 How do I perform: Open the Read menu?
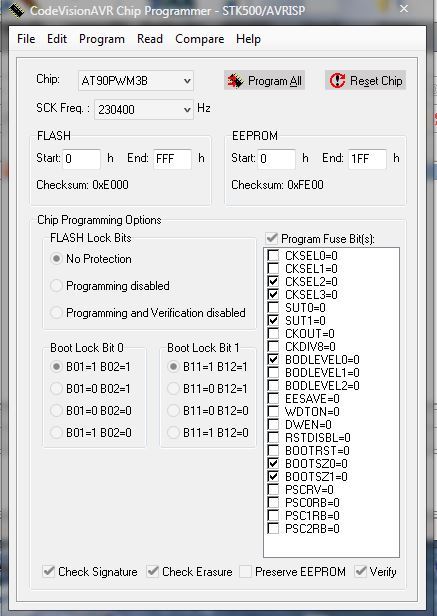pyautogui.click(x=150, y=39)
